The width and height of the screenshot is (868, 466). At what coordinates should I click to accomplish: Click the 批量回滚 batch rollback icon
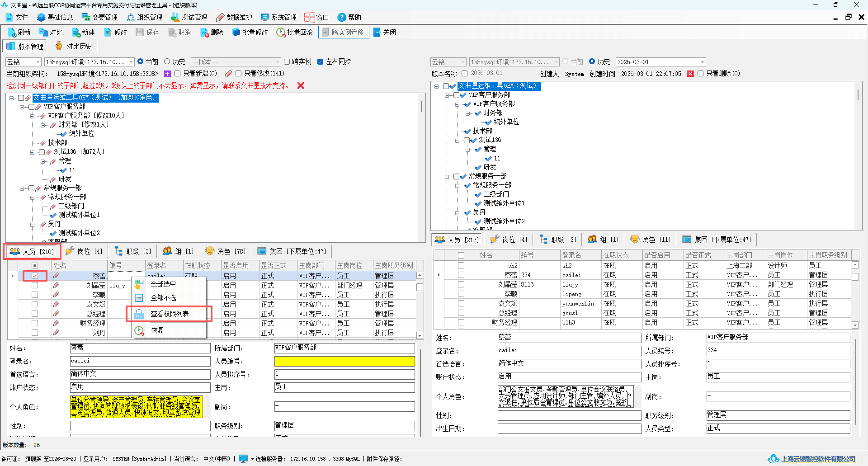point(294,32)
